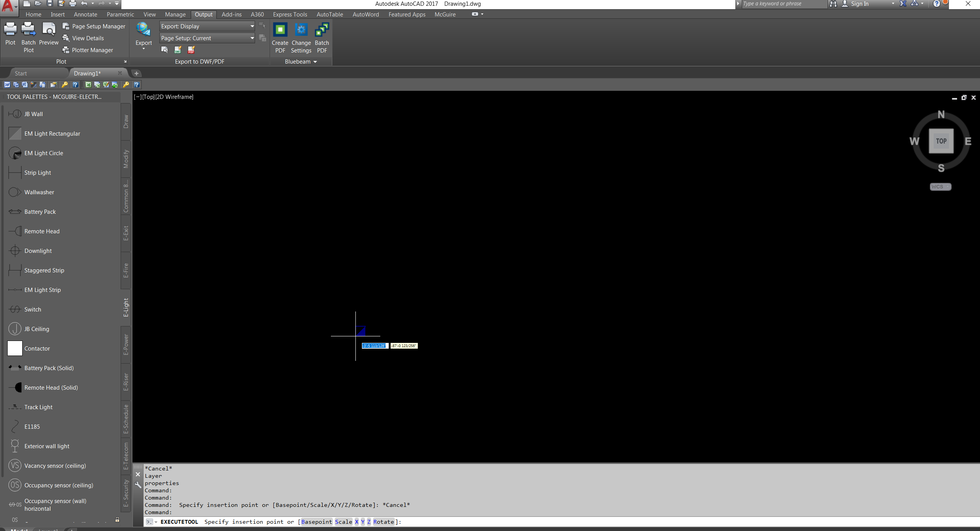This screenshot has width=980, height=531.
Task: Click the Export to PDF icon
Action: (190, 50)
